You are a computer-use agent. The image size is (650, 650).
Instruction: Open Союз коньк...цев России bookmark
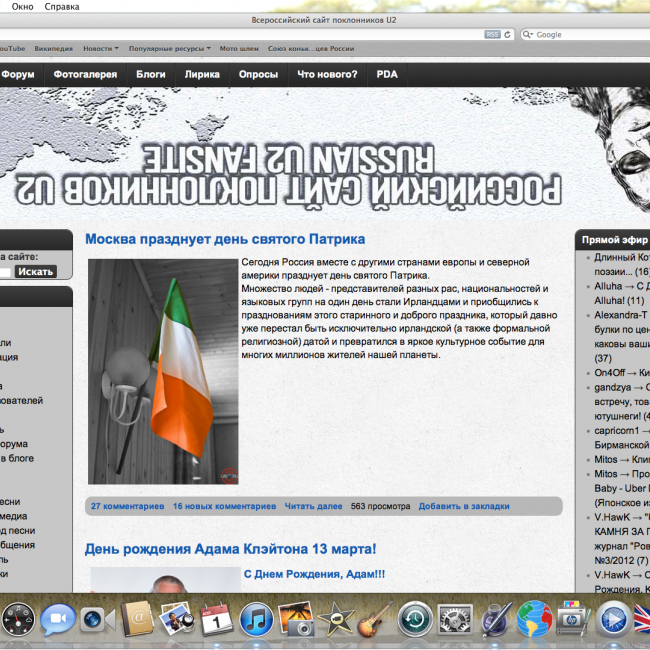tap(311, 49)
